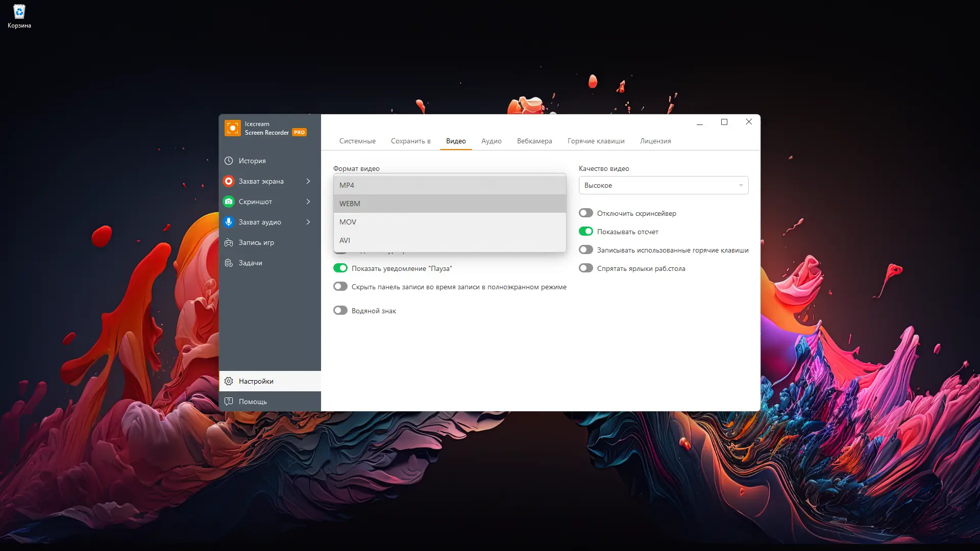Click the Tasks icon in sidebar
This screenshot has width=980, height=551.
(x=229, y=263)
